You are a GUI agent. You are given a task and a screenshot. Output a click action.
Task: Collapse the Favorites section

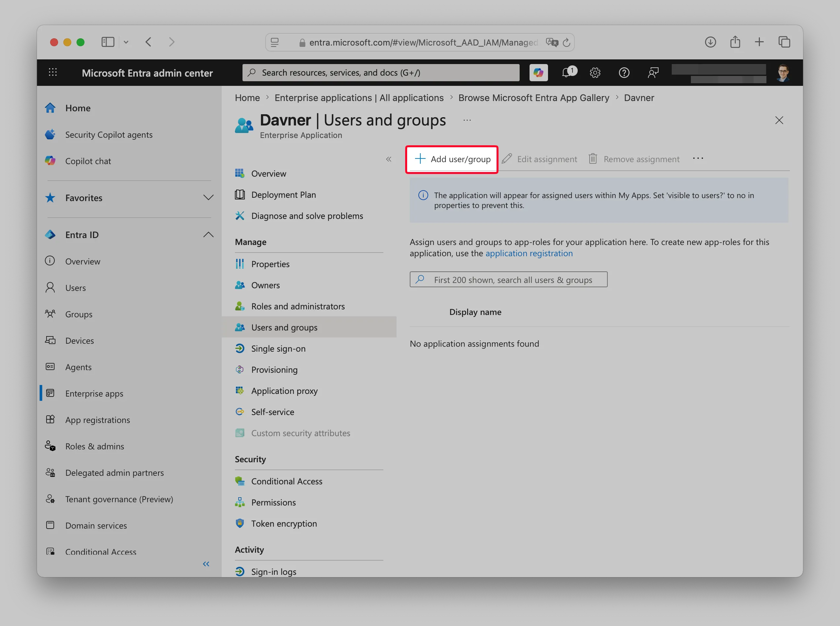click(x=208, y=197)
